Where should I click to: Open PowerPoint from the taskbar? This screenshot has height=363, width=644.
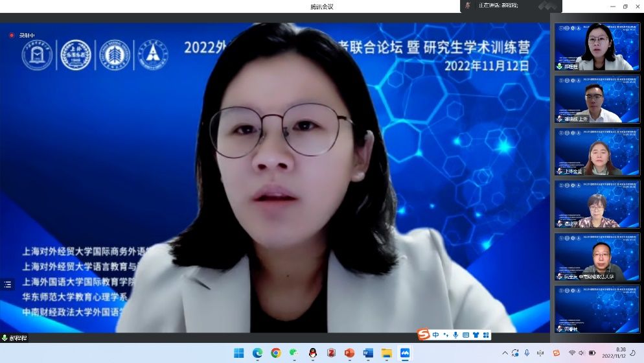(x=350, y=353)
